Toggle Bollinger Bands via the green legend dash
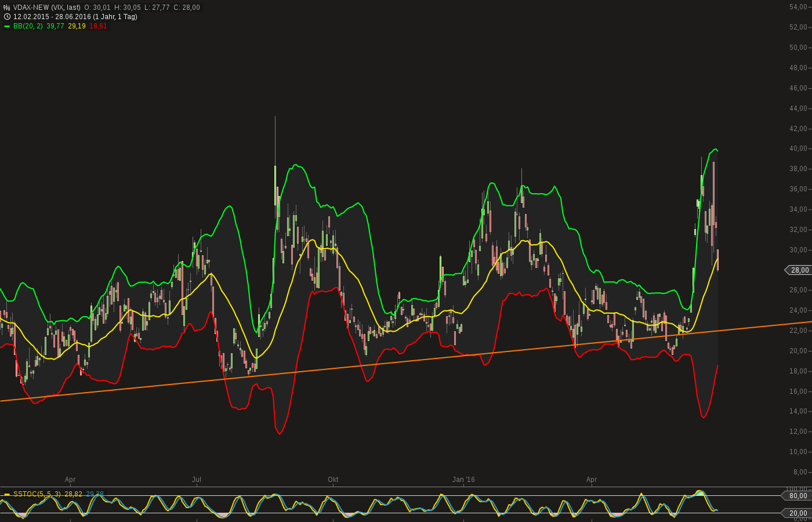Image resolution: width=812 pixels, height=522 pixels. click(x=6, y=26)
